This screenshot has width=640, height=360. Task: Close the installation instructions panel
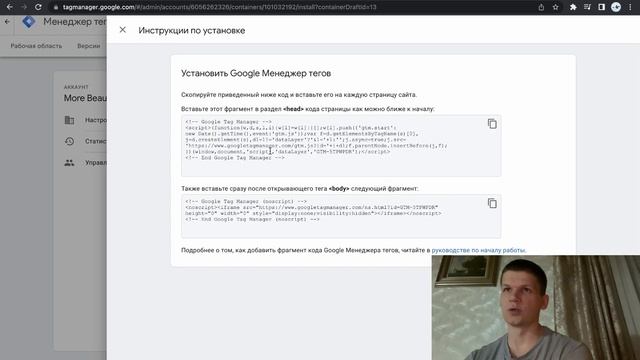click(x=122, y=30)
